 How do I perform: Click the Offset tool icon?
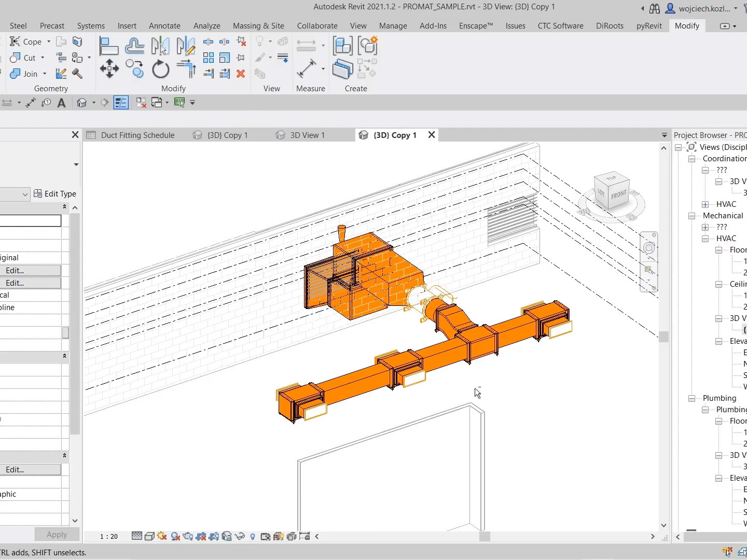[134, 46]
